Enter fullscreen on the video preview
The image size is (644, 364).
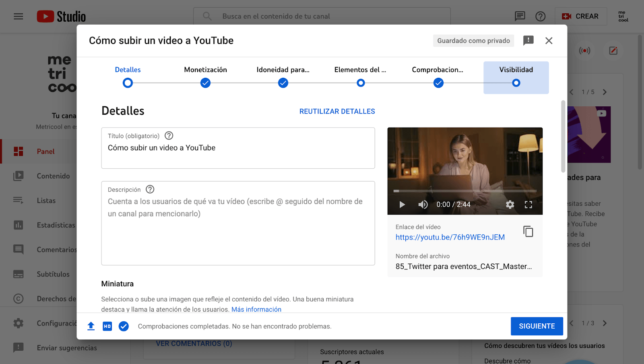click(529, 205)
